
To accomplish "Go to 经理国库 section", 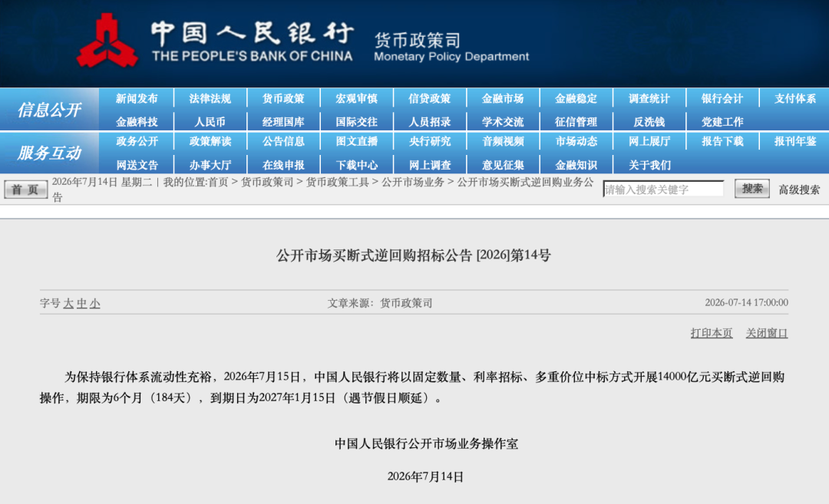I will pos(283,122).
